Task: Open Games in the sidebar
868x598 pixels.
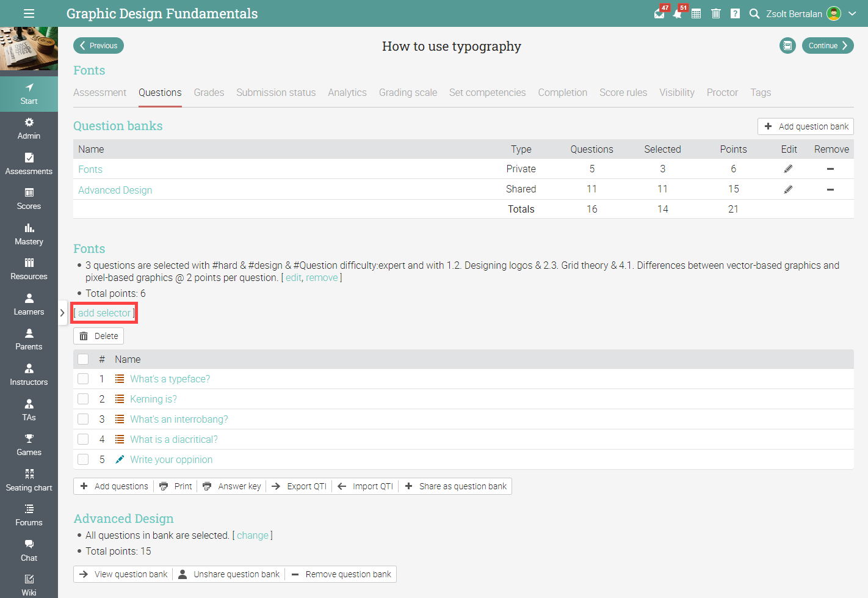Action: click(29, 445)
